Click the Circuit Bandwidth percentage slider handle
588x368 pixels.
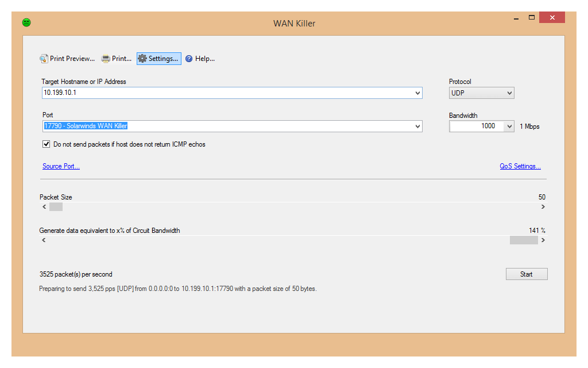pos(523,240)
